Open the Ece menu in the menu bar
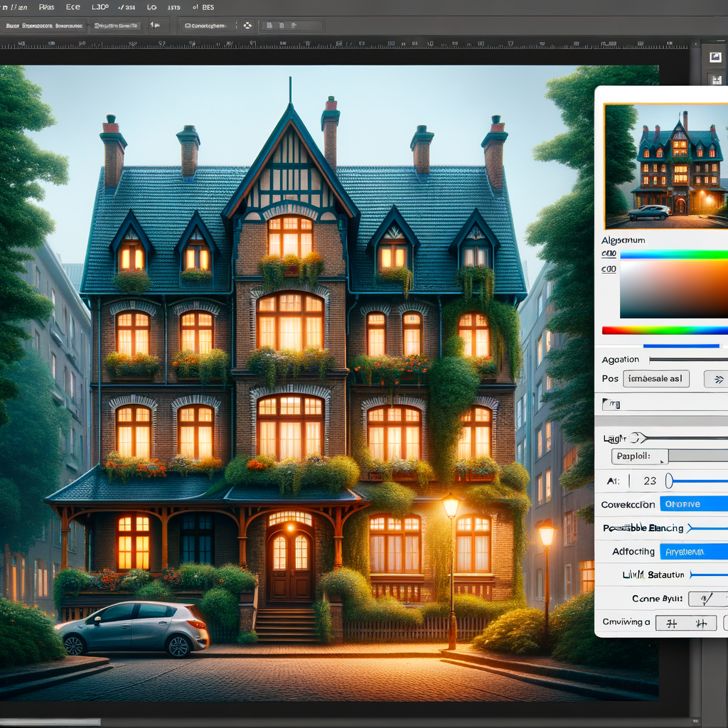728x728 pixels. (x=73, y=6)
